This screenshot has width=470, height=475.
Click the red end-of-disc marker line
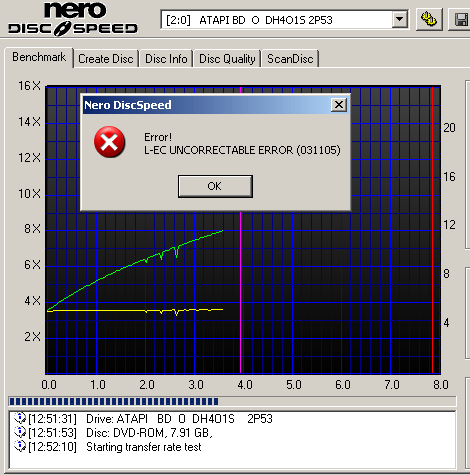click(432, 230)
